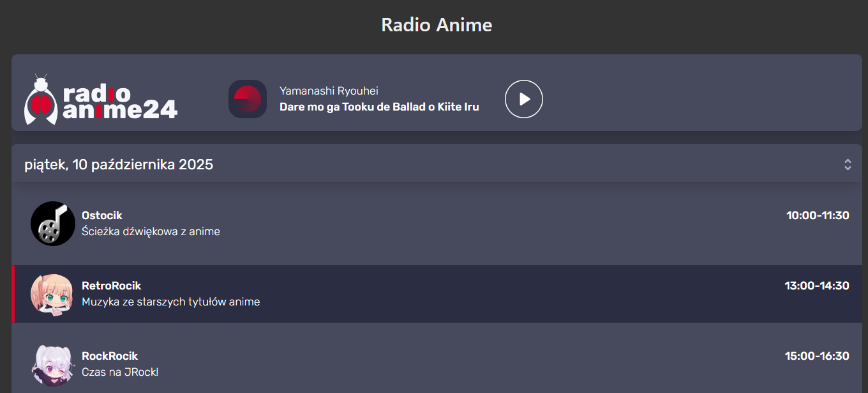Click the RockRocik 15:00-16:30 time slot
Screen dimensions: 868x393
pyautogui.click(x=817, y=356)
